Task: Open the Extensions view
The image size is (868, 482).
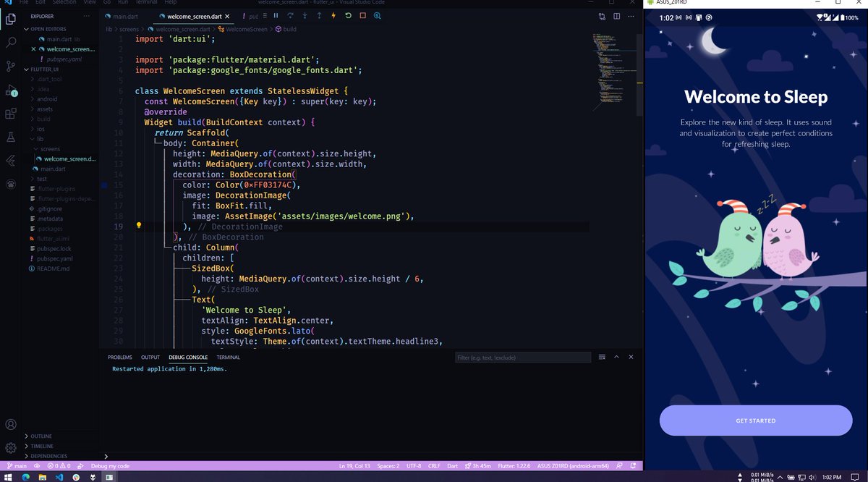Action: [11, 114]
